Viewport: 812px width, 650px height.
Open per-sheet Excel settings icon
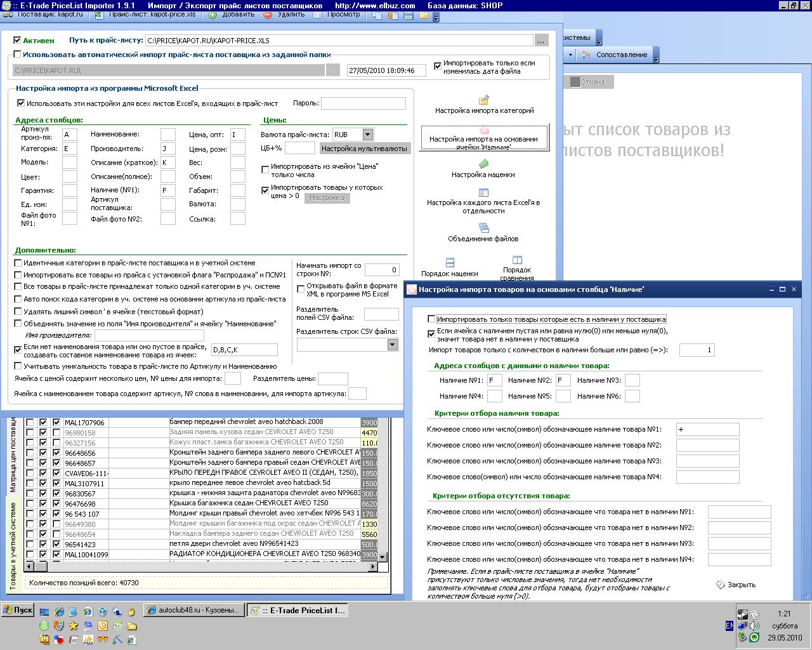click(484, 192)
